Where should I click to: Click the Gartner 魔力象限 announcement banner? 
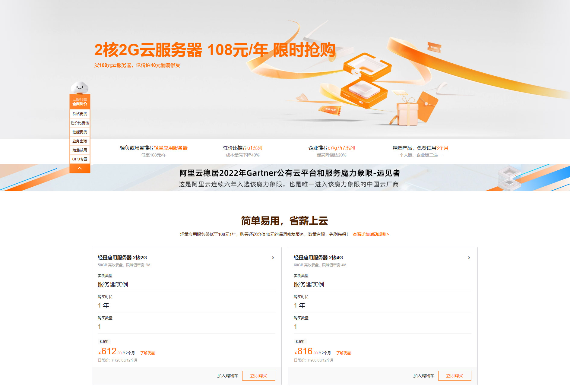285,178
